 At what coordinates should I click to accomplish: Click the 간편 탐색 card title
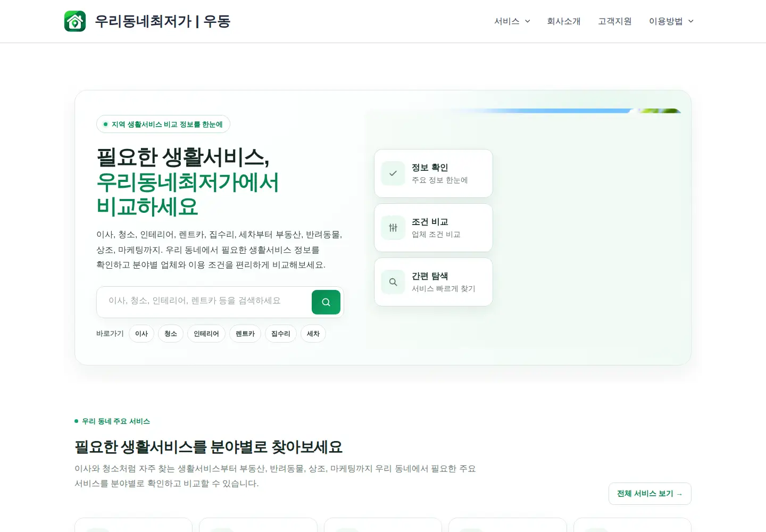[430, 276]
